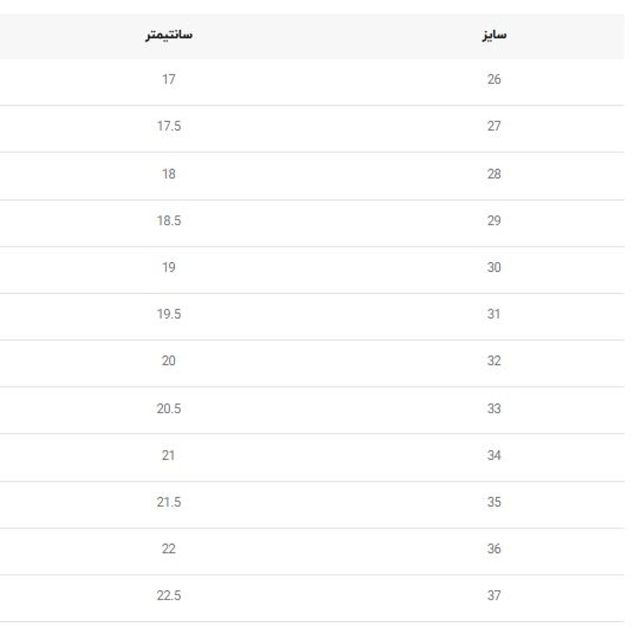Click the 22.5 centimeter value

pos(169,596)
